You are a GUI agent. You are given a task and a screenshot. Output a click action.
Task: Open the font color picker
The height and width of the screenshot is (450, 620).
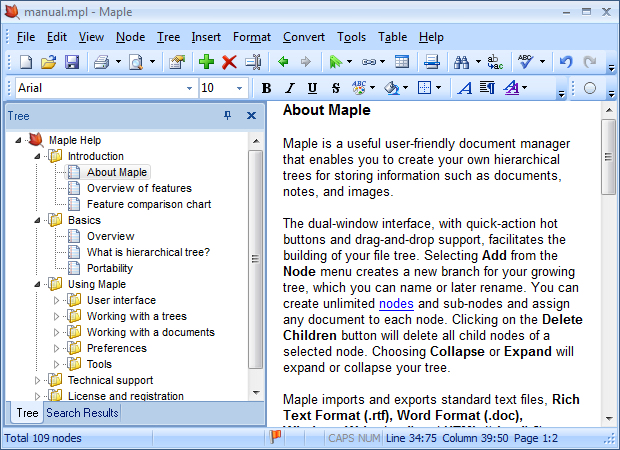point(513,88)
